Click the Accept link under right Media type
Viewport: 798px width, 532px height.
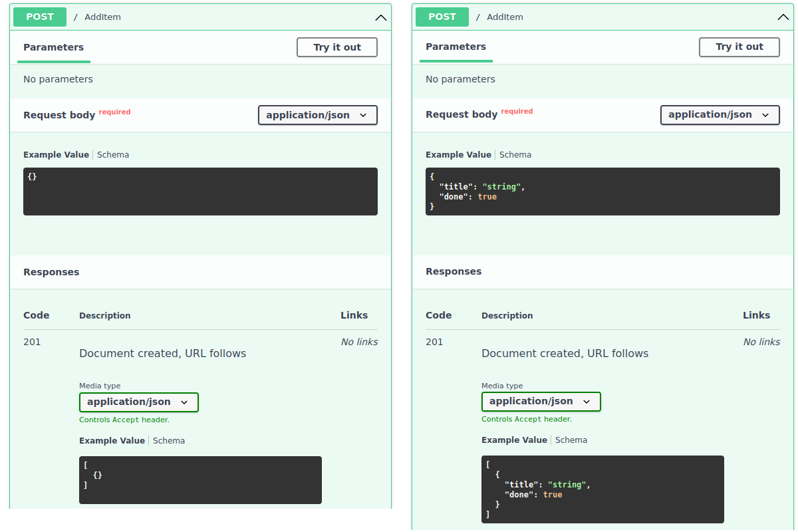click(527, 419)
